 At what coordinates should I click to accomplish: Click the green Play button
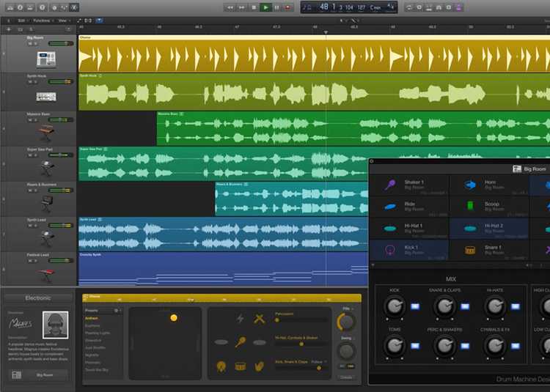tap(265, 7)
